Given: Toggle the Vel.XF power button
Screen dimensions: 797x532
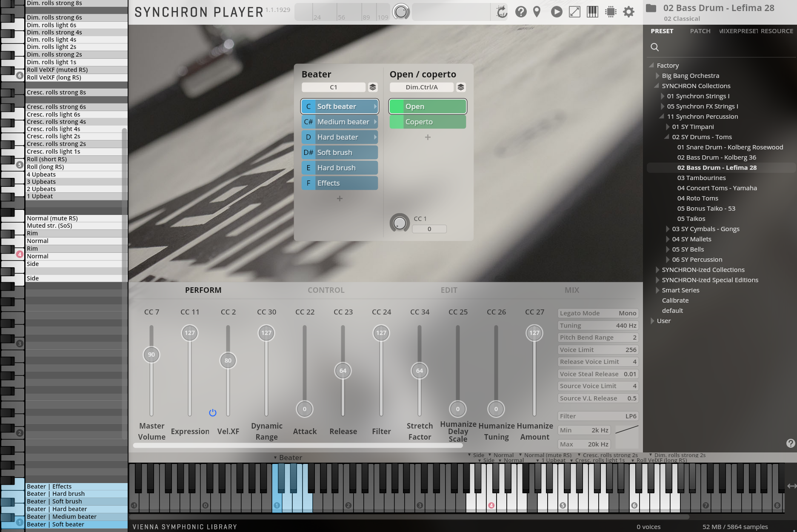Looking at the screenshot, I should coord(213,412).
